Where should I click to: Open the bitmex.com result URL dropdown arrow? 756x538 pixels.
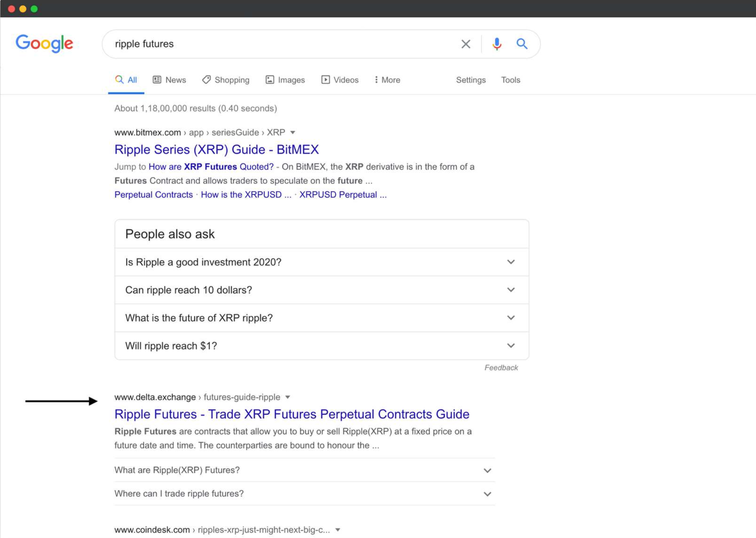coord(292,133)
